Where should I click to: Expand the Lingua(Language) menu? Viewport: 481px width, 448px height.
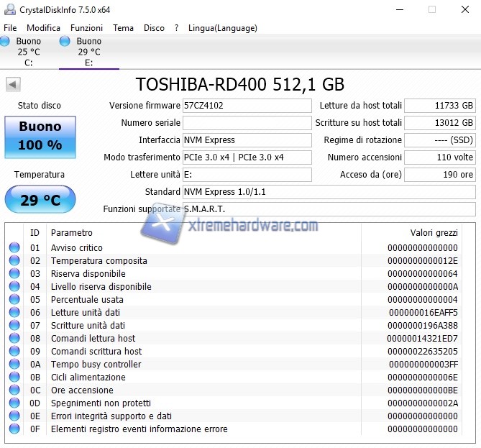(x=222, y=28)
